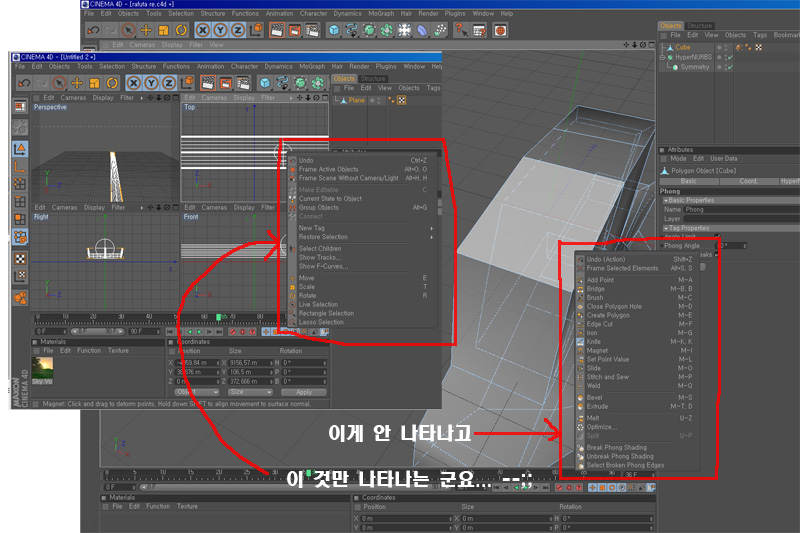Toggle Symmetry enabled green checkmark

730,67
